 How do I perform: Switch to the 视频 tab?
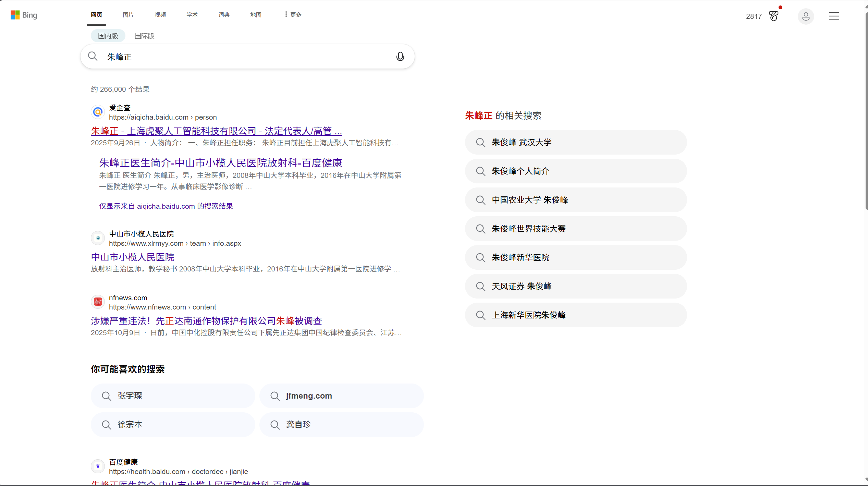pyautogui.click(x=160, y=14)
